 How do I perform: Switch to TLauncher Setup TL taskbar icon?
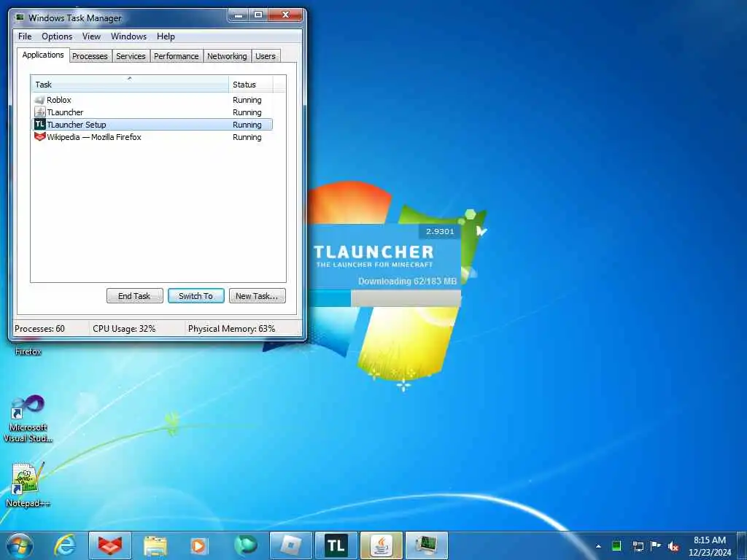pyautogui.click(x=336, y=545)
